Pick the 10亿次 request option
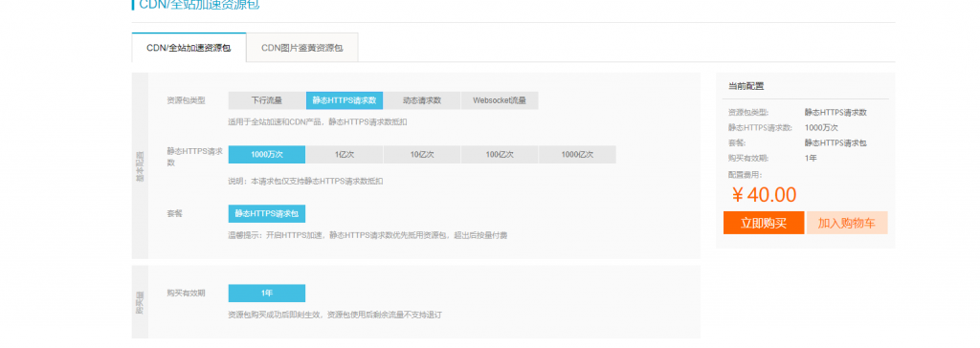The width and height of the screenshot is (980, 348). point(422,154)
